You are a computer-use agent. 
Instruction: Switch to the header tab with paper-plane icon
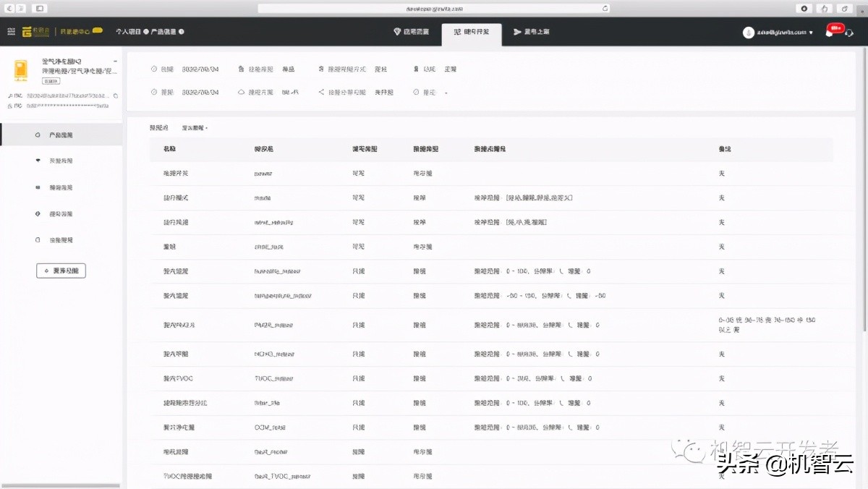point(532,32)
